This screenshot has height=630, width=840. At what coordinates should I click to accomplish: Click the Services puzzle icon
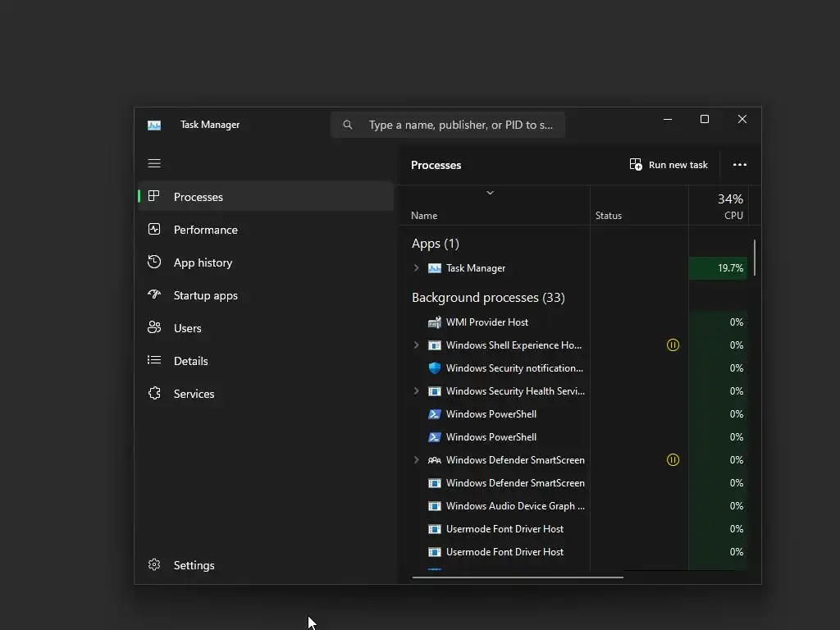pos(154,393)
